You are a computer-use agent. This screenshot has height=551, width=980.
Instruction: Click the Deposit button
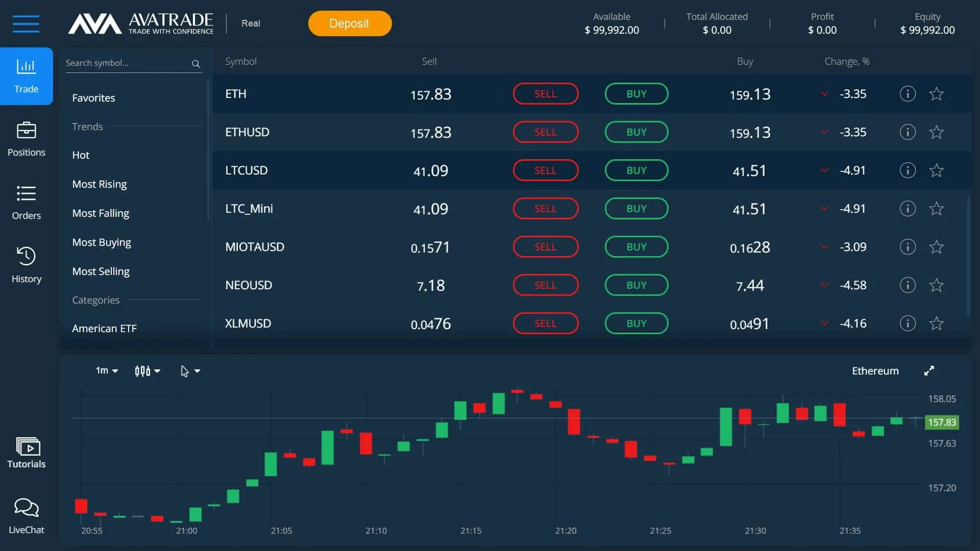(x=349, y=23)
